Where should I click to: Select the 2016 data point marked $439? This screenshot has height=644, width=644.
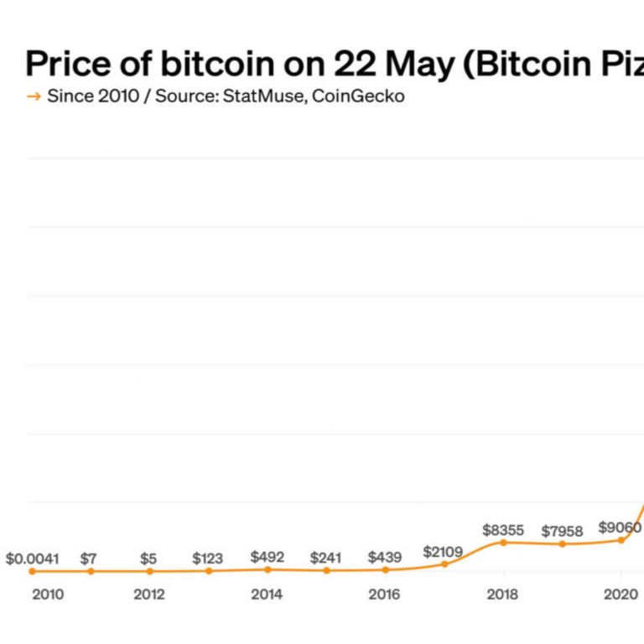[386, 569]
